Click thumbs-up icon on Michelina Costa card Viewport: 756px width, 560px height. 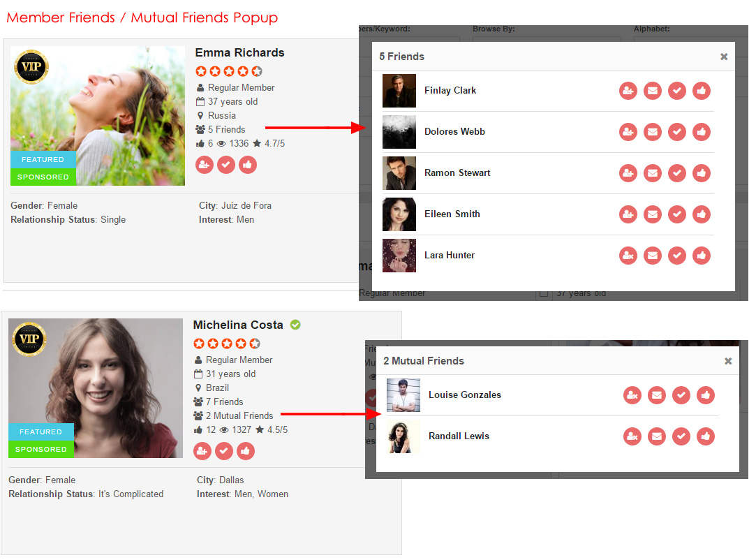coord(246,451)
